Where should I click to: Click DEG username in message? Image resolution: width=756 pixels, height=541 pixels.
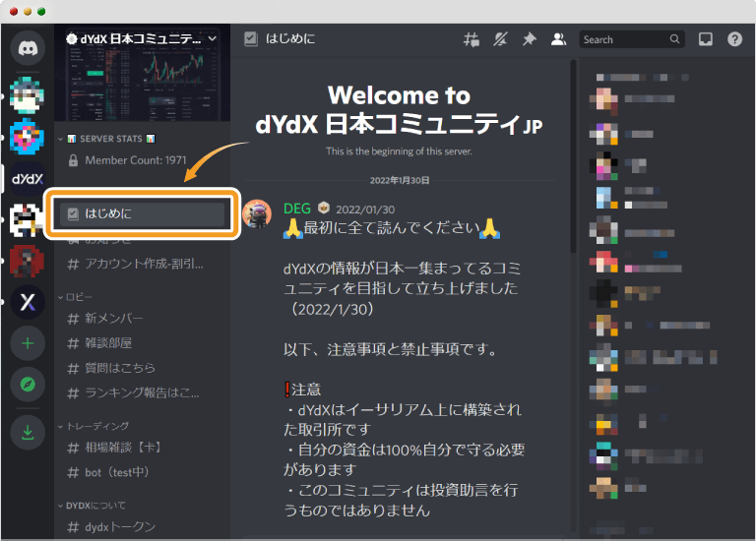[297, 209]
